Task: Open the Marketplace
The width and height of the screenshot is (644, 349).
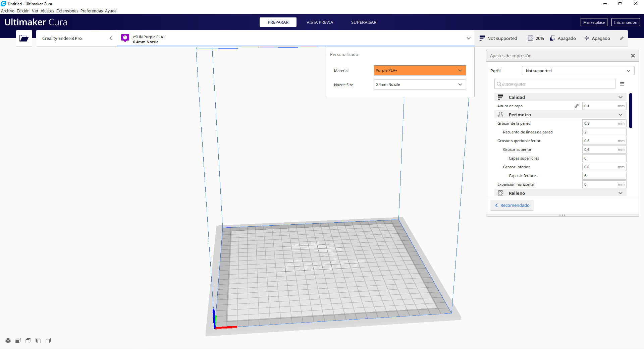Action: click(x=594, y=22)
